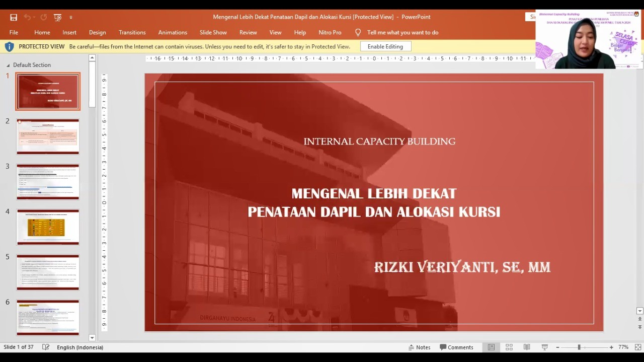Click the Tell me what you want to do box

(x=402, y=32)
